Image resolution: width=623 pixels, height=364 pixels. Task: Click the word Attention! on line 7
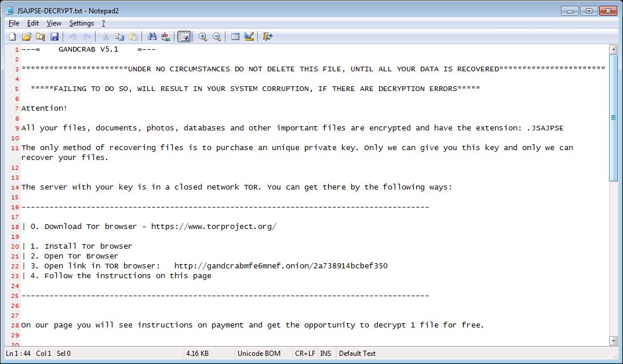tap(44, 108)
